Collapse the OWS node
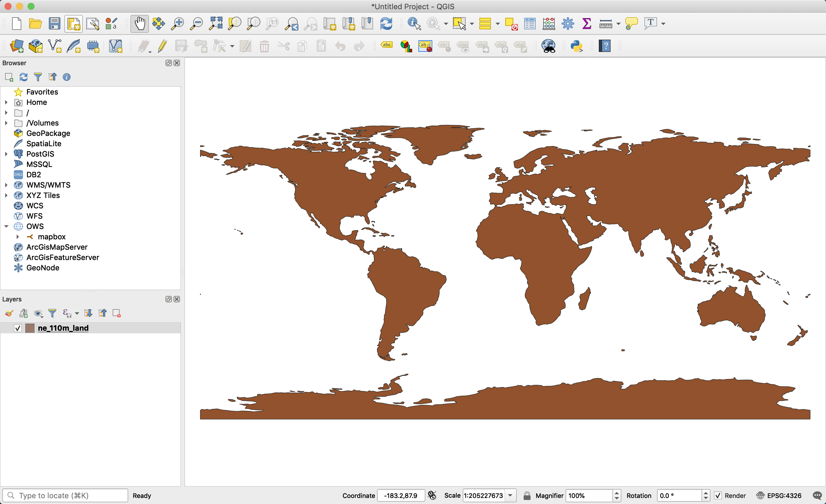 [6, 226]
